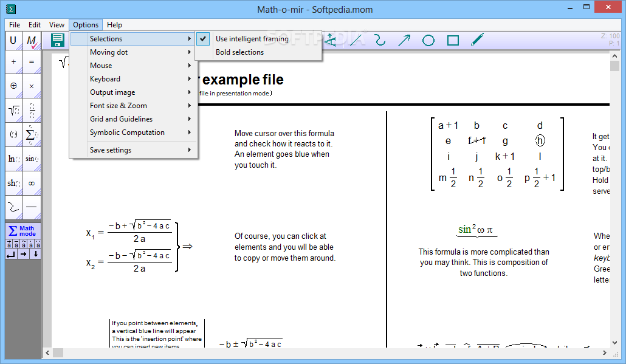Expand the Selections submenu
Viewport: 626px width, 364px height.
133,39
